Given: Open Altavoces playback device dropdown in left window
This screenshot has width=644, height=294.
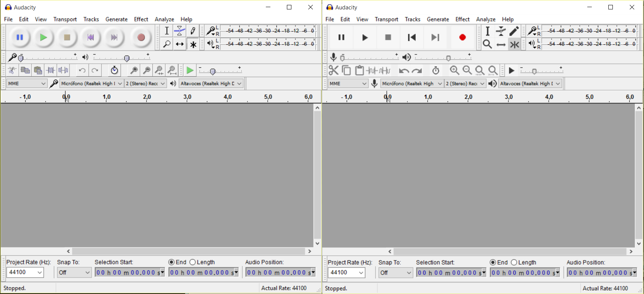Looking at the screenshot, I should pos(211,83).
